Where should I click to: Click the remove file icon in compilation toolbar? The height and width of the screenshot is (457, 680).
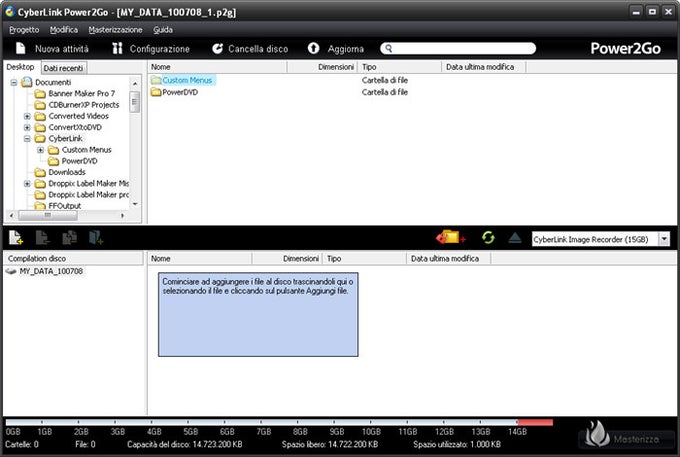coord(42,238)
